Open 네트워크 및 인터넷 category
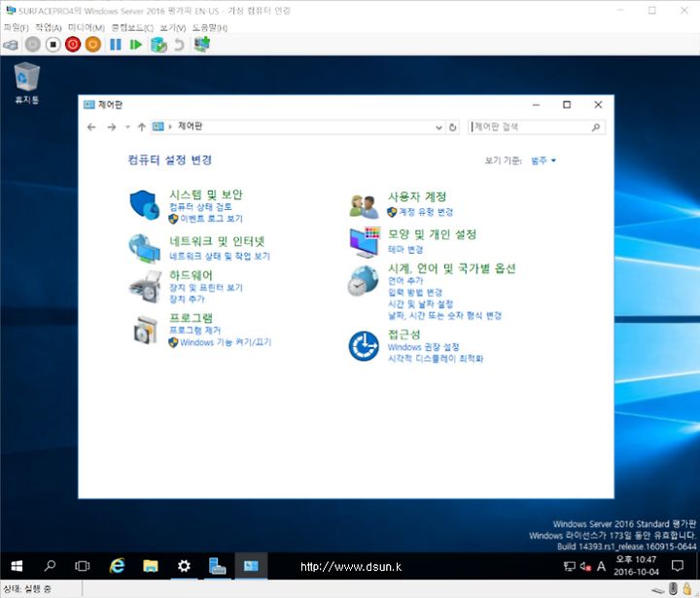This screenshot has height=598, width=700. pyautogui.click(x=217, y=241)
